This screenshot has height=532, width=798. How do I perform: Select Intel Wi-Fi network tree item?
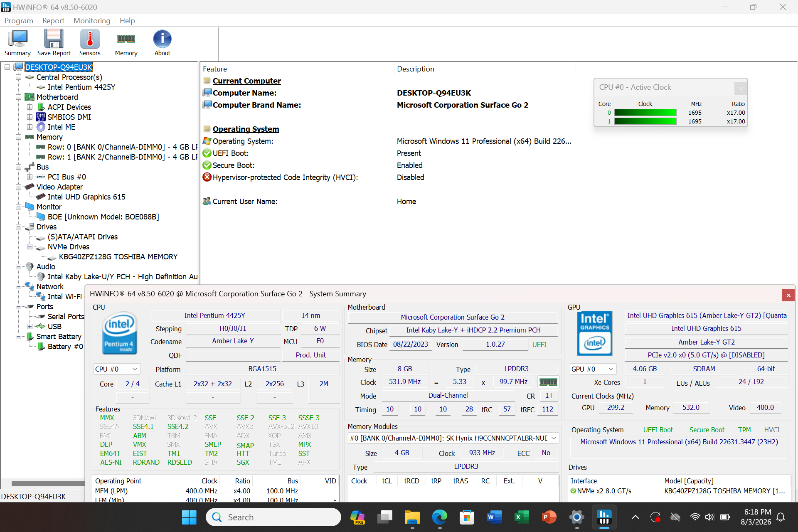(64, 297)
